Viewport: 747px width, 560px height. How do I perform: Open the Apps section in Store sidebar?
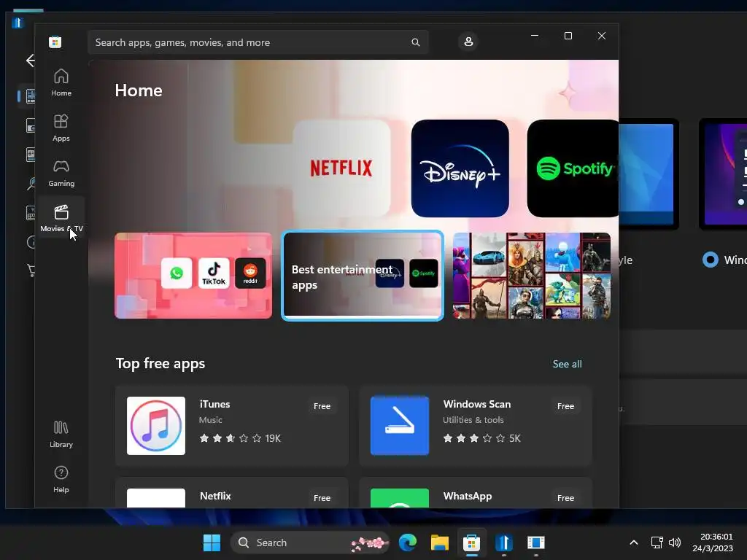click(61, 128)
